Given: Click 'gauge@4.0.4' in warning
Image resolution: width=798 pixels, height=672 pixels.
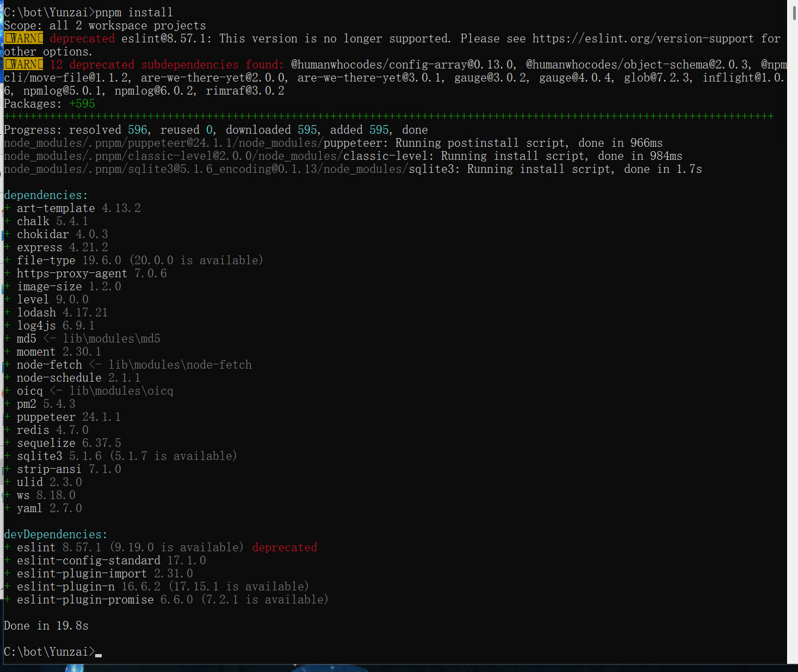Looking at the screenshot, I should coord(575,77).
